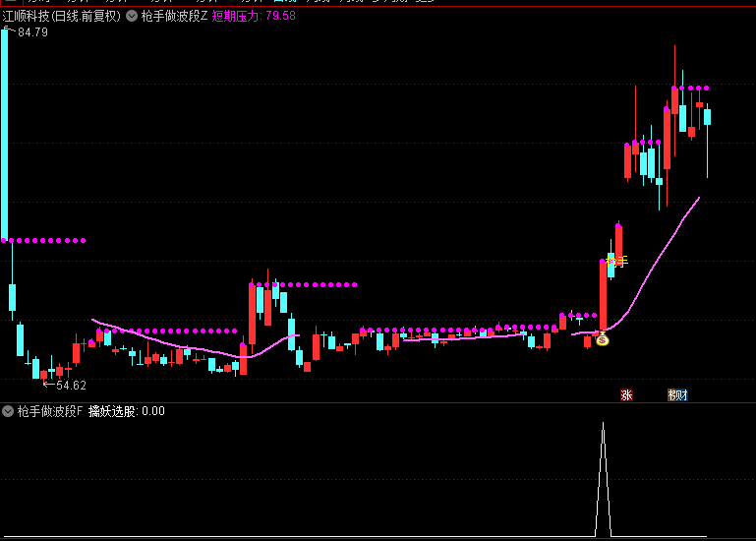The image size is (756, 541).
Task: Click the 短期压力: 79.58 value
Action: tap(254, 17)
